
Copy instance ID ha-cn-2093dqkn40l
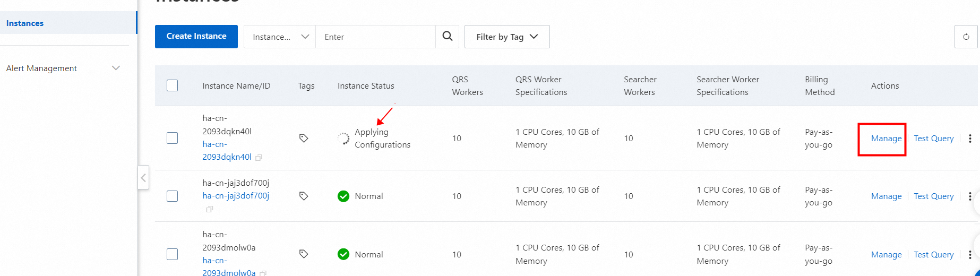259,158
